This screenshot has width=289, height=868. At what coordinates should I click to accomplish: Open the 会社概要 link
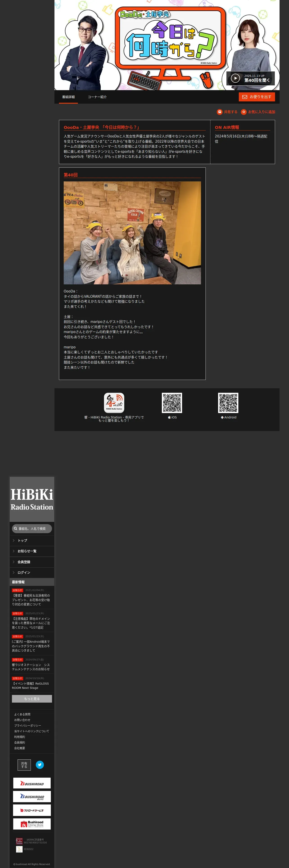[x=20, y=748]
